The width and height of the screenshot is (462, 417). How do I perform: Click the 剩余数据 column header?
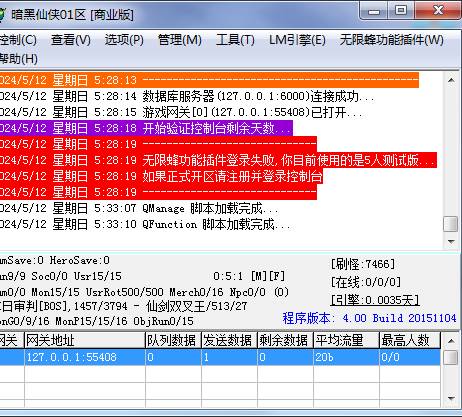coord(285,340)
